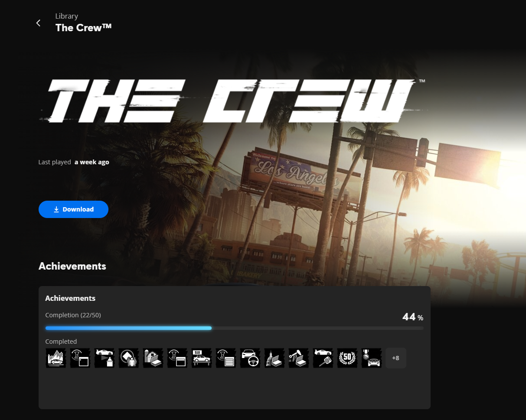Click the 'The Crew™' page title
Viewport: 526px width, 420px height.
tap(84, 27)
